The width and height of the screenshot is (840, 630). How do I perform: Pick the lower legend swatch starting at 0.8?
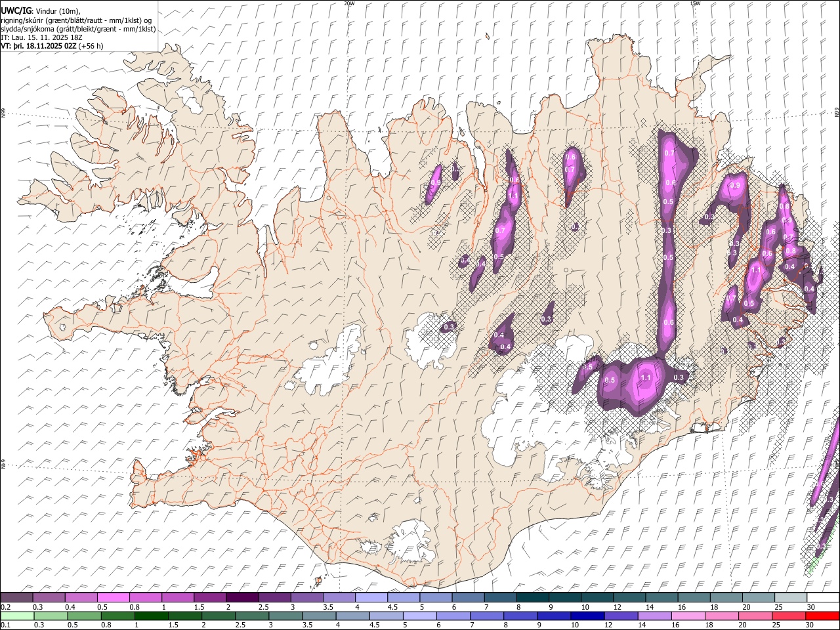tap(117, 616)
